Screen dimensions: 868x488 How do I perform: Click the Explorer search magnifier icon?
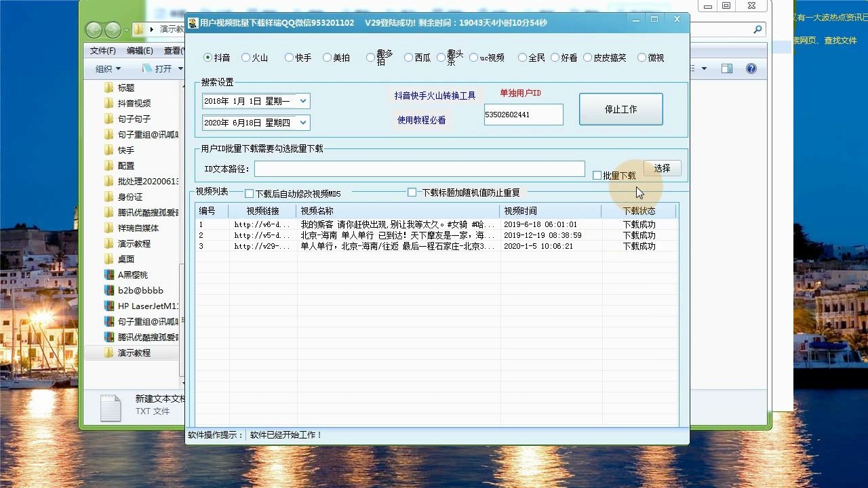point(758,29)
